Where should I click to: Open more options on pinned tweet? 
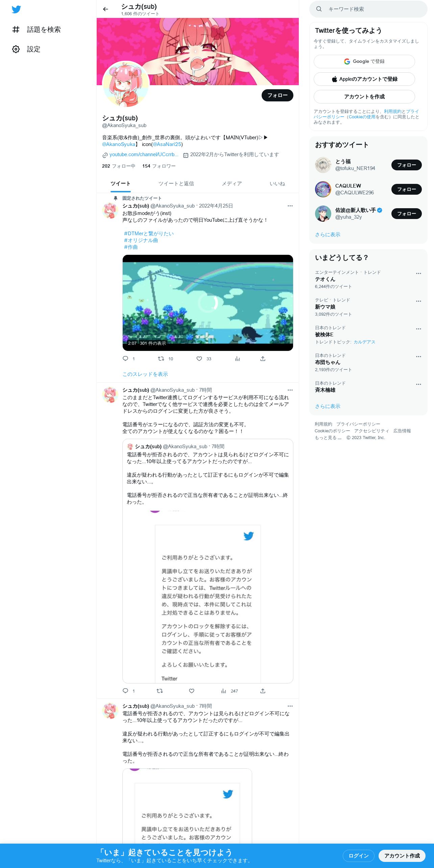[290, 206]
